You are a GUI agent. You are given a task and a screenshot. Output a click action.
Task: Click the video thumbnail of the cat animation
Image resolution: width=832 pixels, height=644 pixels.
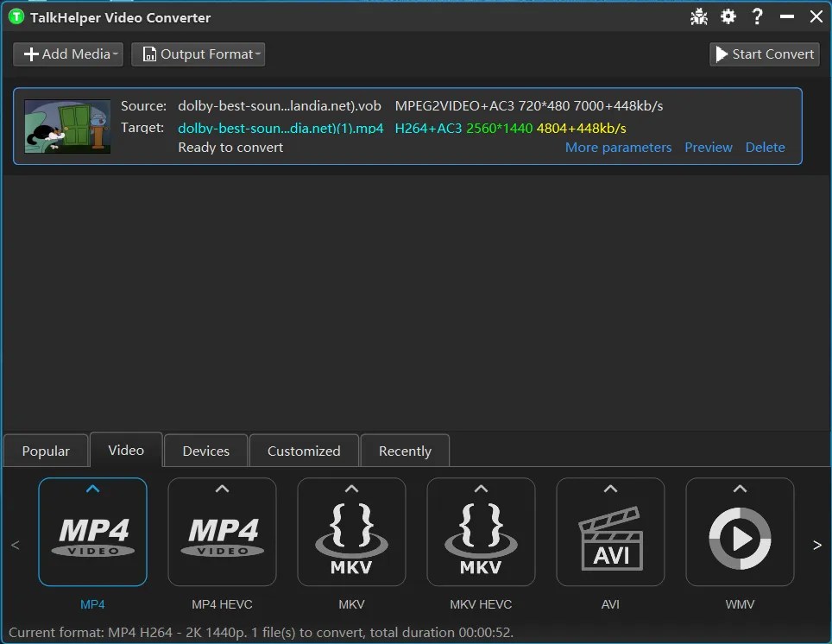[x=67, y=126]
